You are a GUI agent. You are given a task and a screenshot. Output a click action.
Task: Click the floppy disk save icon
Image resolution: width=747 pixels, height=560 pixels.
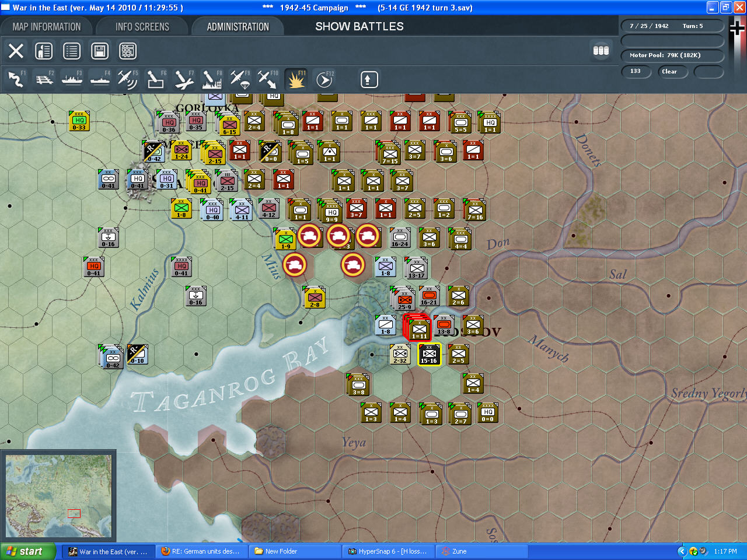pyautogui.click(x=100, y=51)
